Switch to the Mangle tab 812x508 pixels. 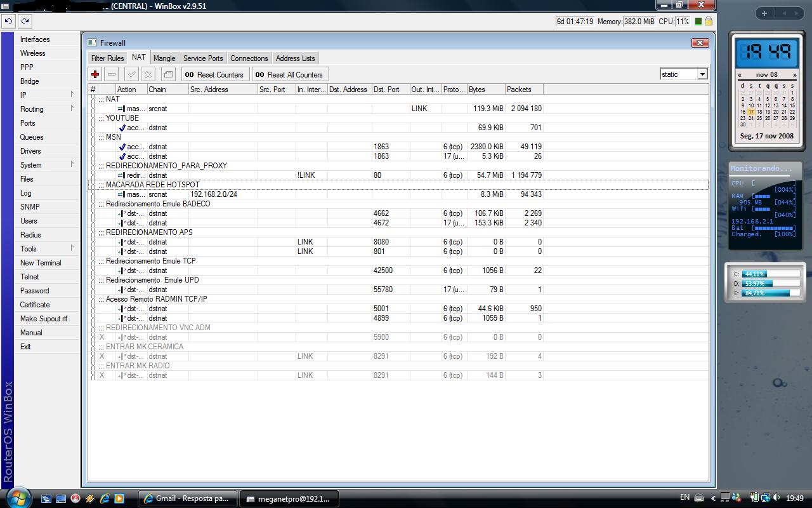(164, 58)
